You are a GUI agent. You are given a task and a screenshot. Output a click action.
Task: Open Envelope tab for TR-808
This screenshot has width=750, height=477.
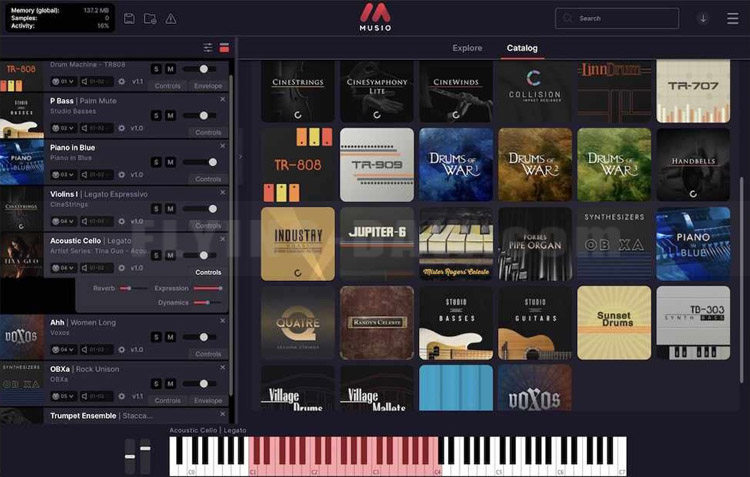(208, 86)
